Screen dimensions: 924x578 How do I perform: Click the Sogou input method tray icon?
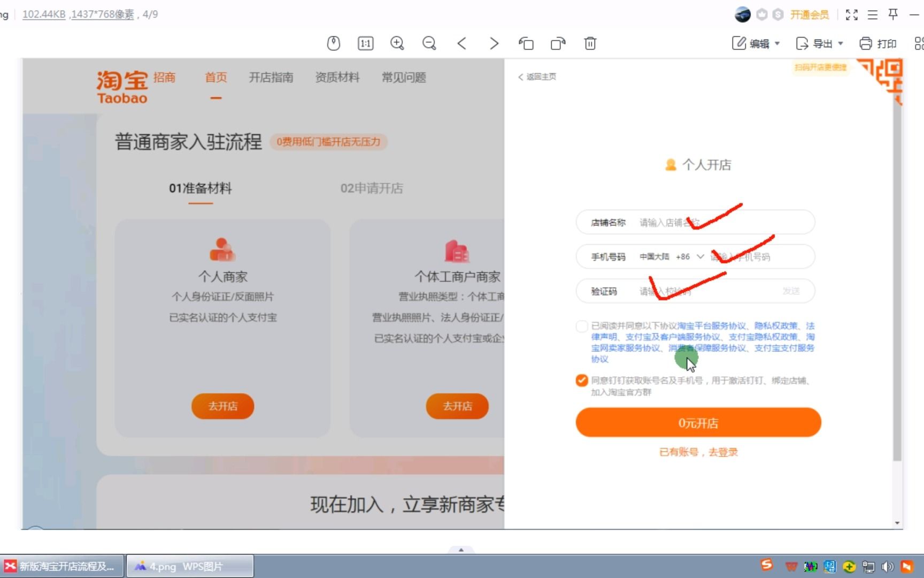click(x=767, y=565)
